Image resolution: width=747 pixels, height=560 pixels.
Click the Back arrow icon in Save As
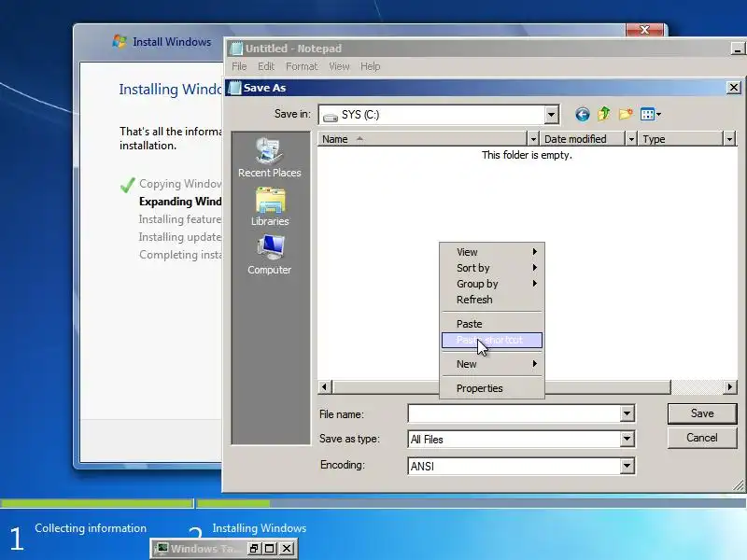pyautogui.click(x=582, y=114)
